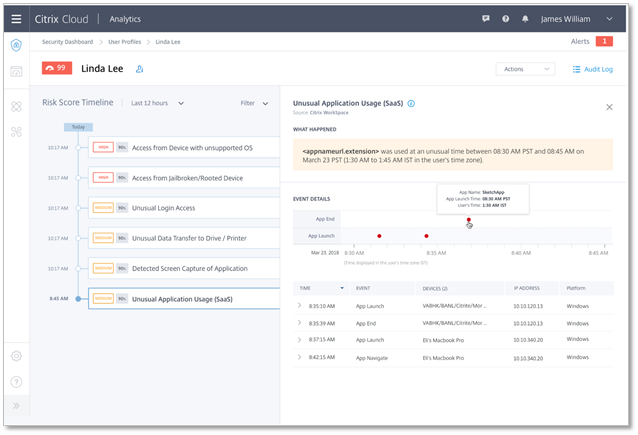Go to User Profiles breadcrumb
Screen dimensions: 638x435
point(125,42)
